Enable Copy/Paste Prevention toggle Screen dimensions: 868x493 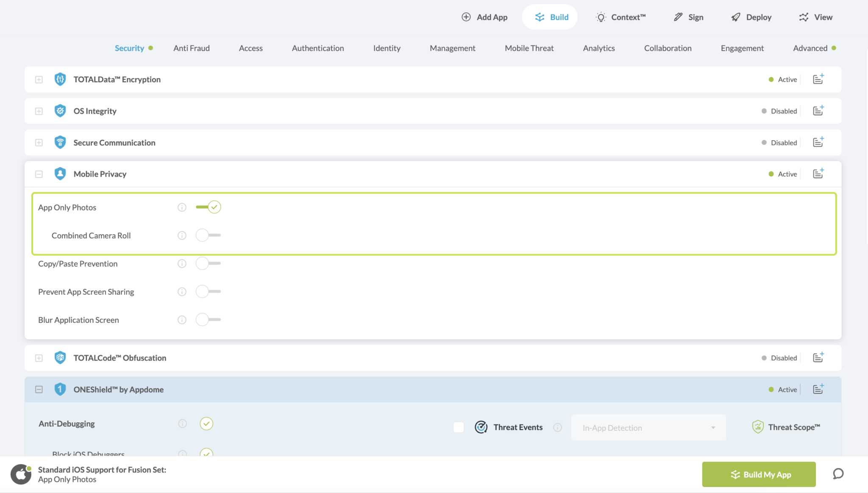(208, 263)
